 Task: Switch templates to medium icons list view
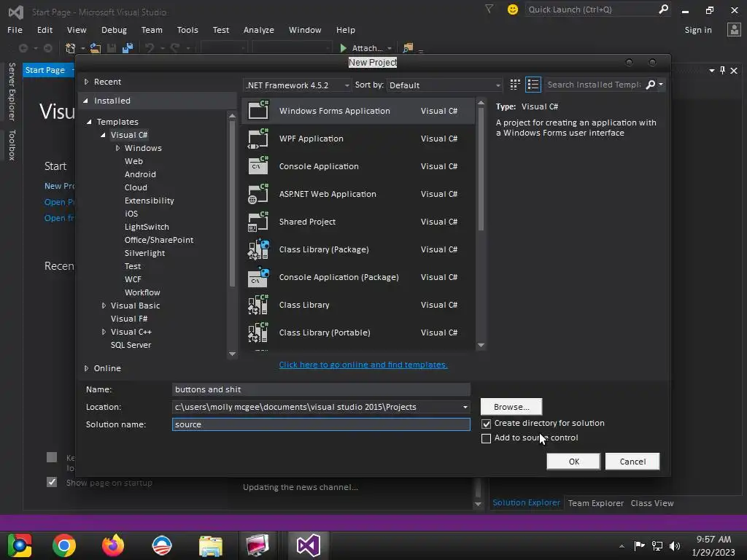[533, 85]
